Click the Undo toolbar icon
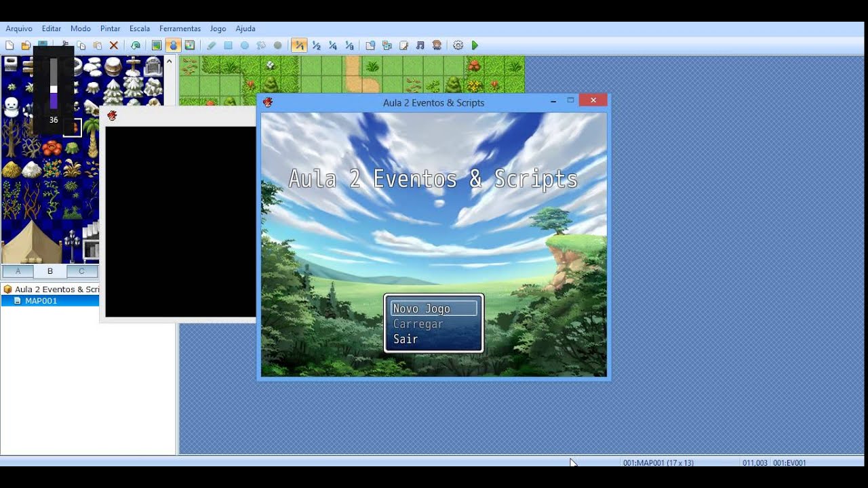This screenshot has height=488, width=868. pos(136,45)
